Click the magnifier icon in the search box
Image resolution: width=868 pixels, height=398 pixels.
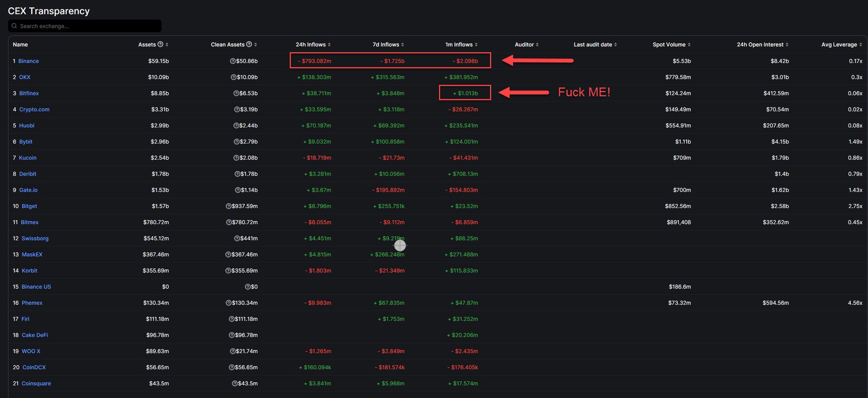click(14, 26)
